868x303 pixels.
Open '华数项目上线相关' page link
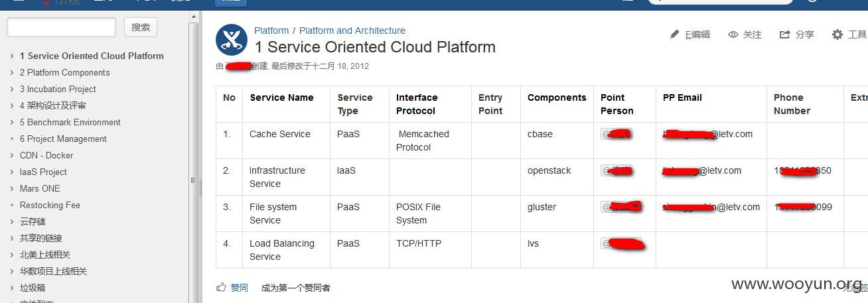(53, 272)
